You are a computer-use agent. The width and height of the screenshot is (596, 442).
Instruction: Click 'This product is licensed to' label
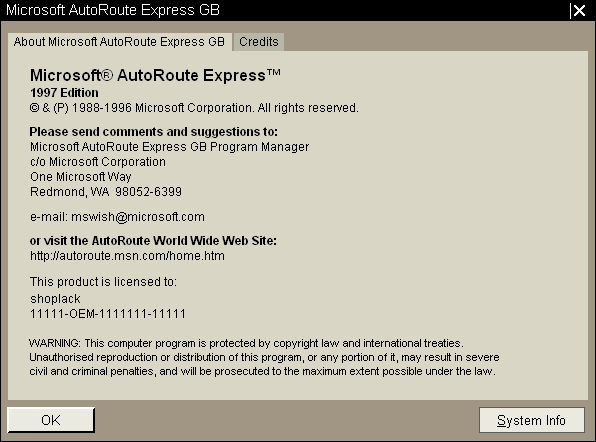click(103, 282)
